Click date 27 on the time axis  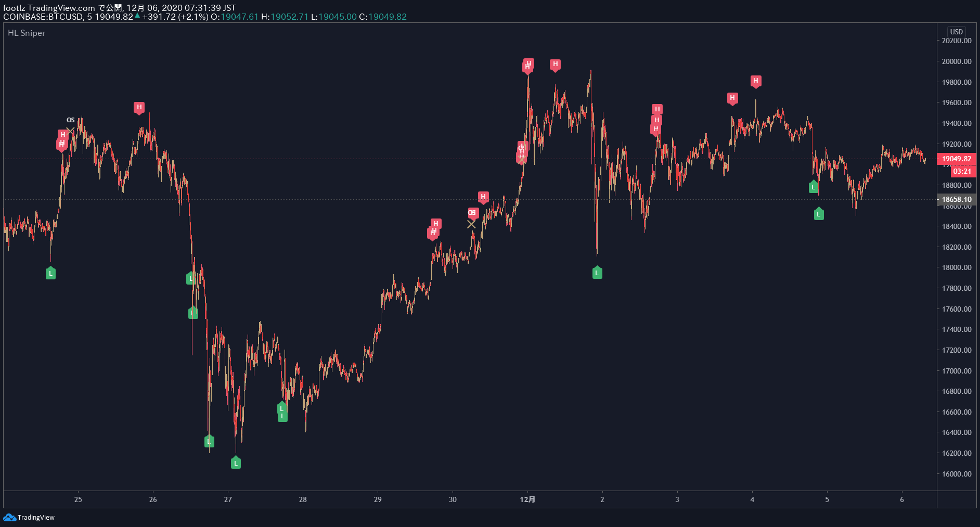tap(228, 499)
